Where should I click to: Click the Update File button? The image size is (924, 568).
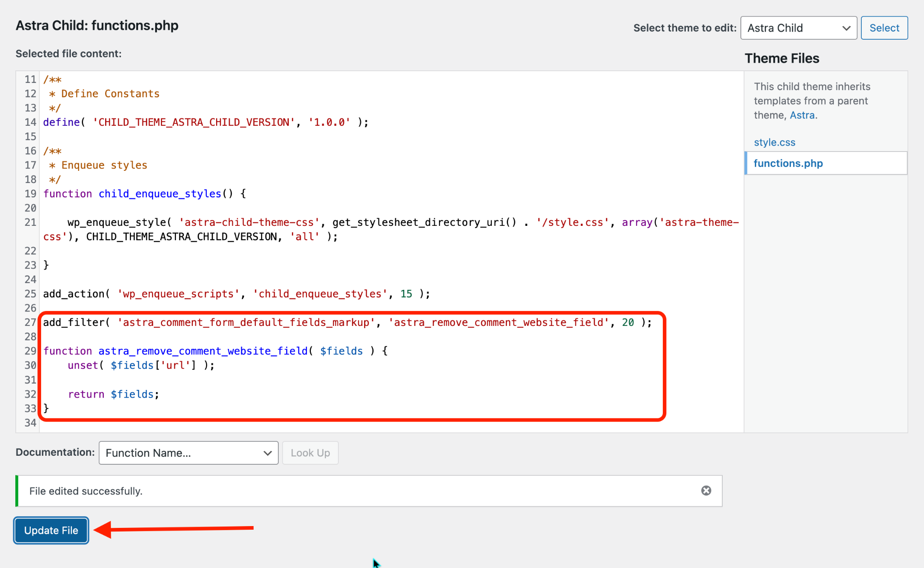click(51, 531)
